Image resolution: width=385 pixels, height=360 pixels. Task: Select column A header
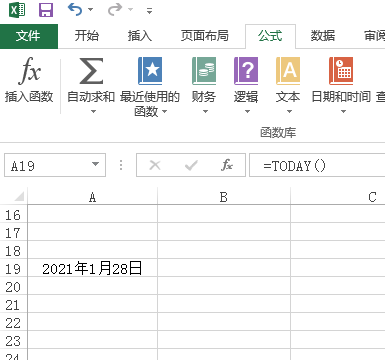click(92, 197)
